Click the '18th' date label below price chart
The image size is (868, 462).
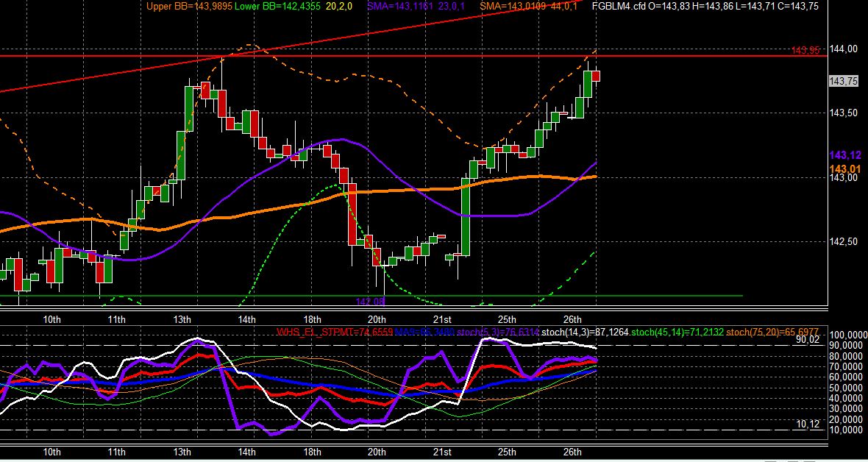(x=312, y=319)
